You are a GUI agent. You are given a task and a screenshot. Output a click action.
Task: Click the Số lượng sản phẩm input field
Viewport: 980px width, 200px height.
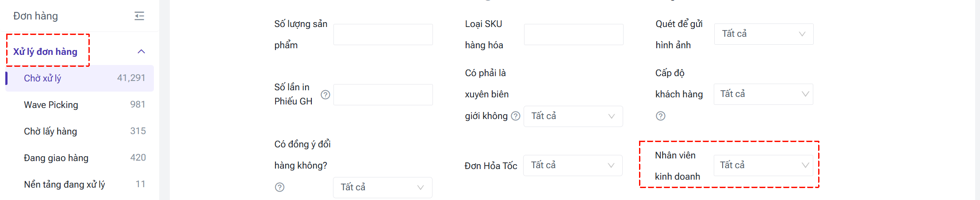tap(383, 35)
